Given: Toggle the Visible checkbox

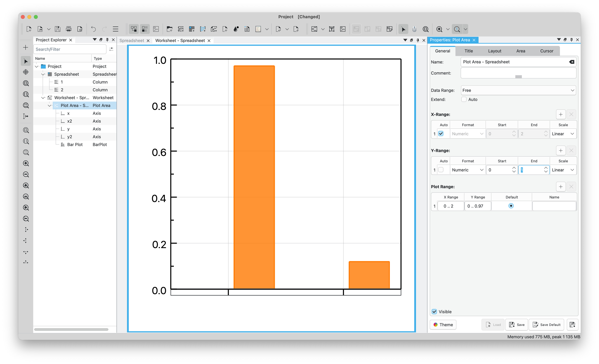Looking at the screenshot, I should tap(434, 311).
